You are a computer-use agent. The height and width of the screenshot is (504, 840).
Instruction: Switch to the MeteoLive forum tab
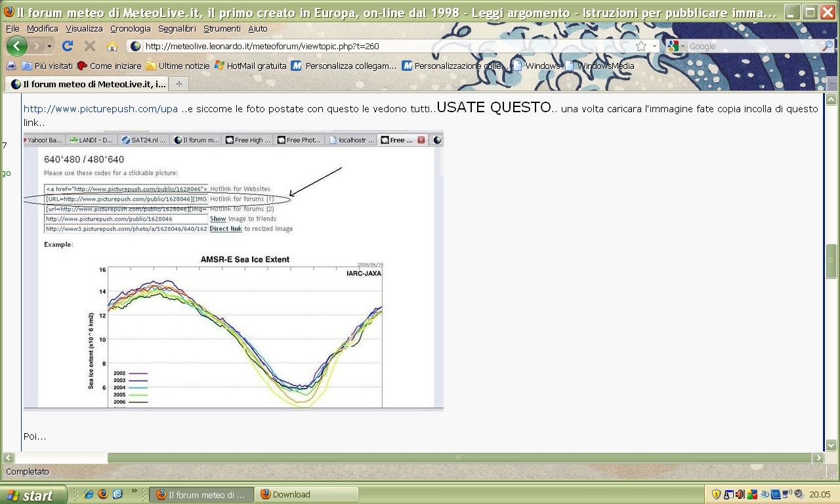pyautogui.click(x=89, y=84)
